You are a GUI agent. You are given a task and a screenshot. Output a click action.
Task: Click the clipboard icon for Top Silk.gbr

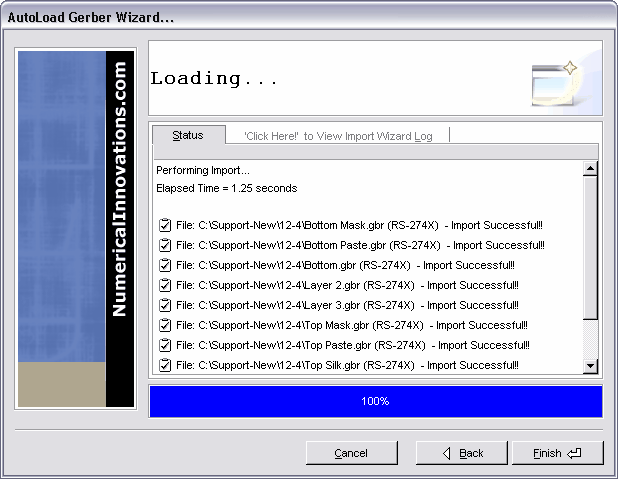pos(165,365)
